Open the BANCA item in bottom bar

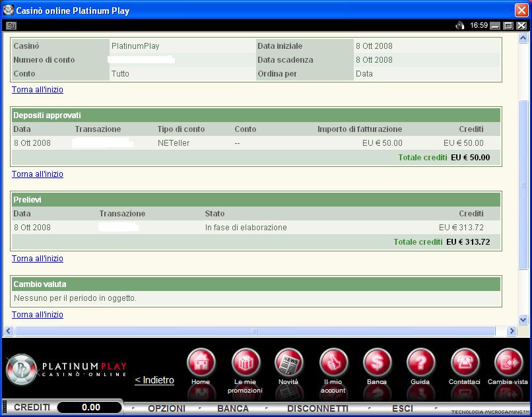233,408
